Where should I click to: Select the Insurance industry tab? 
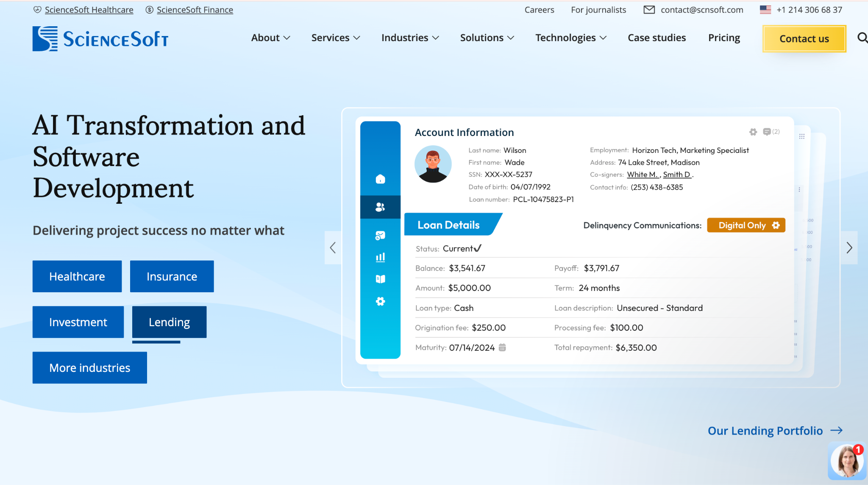pos(172,276)
